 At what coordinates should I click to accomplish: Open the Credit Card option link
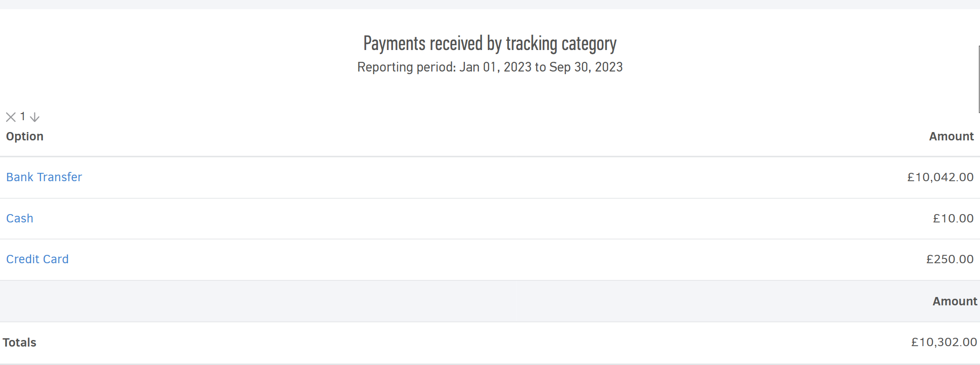click(x=37, y=259)
